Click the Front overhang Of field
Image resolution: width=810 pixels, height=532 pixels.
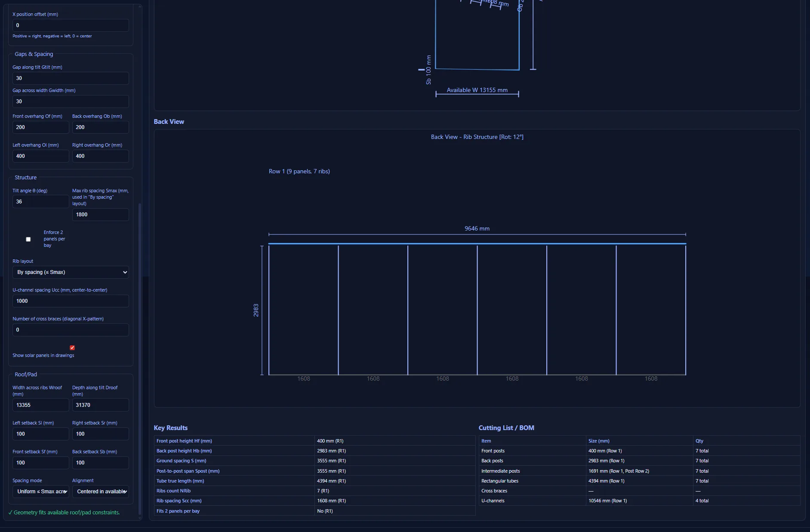pos(41,127)
